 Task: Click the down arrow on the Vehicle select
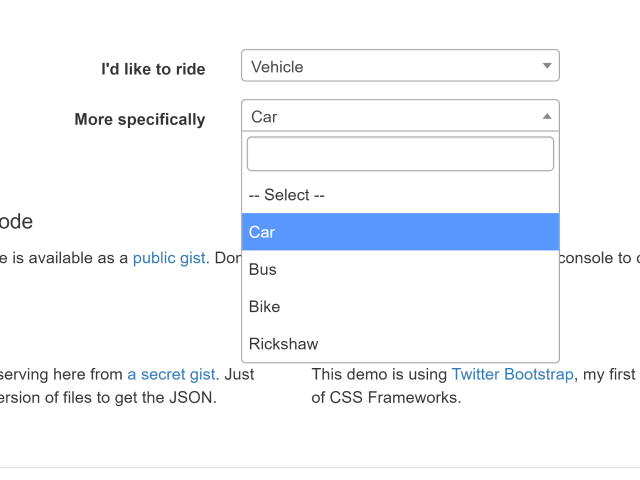(546, 67)
